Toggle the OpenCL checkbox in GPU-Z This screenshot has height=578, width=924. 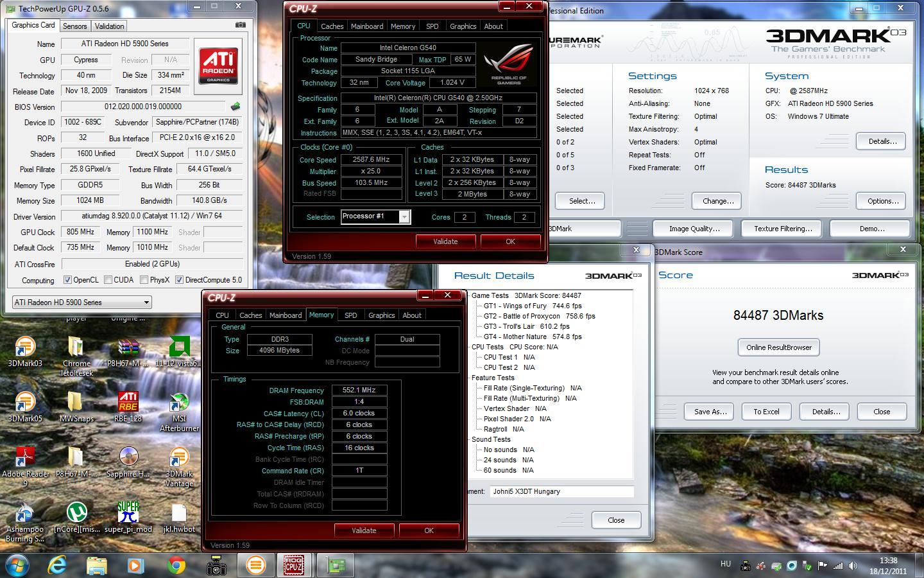(67, 280)
